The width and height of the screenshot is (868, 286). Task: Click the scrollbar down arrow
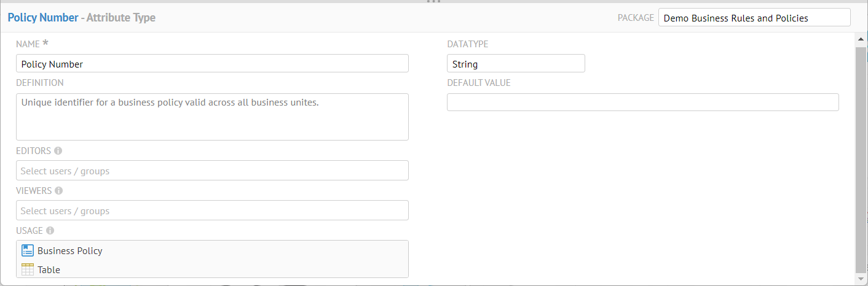click(x=860, y=279)
